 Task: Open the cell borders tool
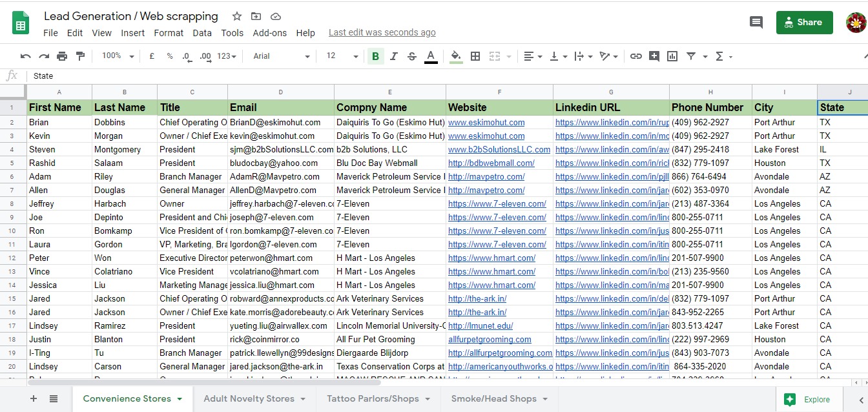tap(475, 56)
